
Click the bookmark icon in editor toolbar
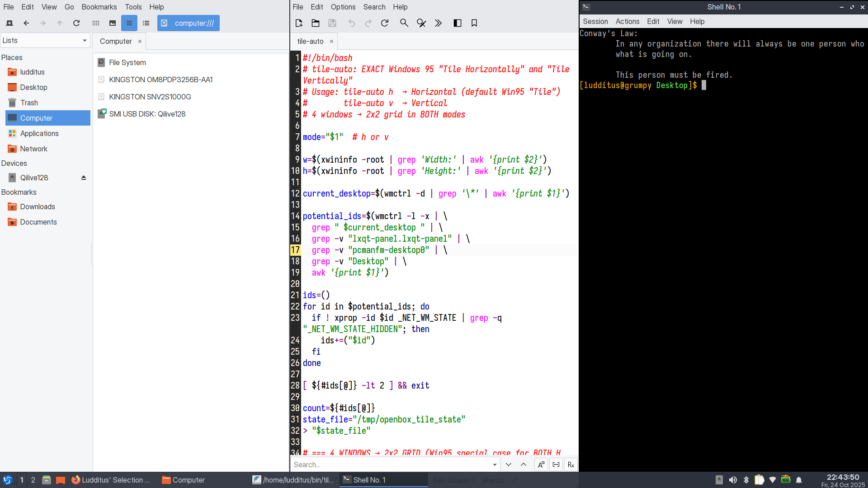(474, 23)
